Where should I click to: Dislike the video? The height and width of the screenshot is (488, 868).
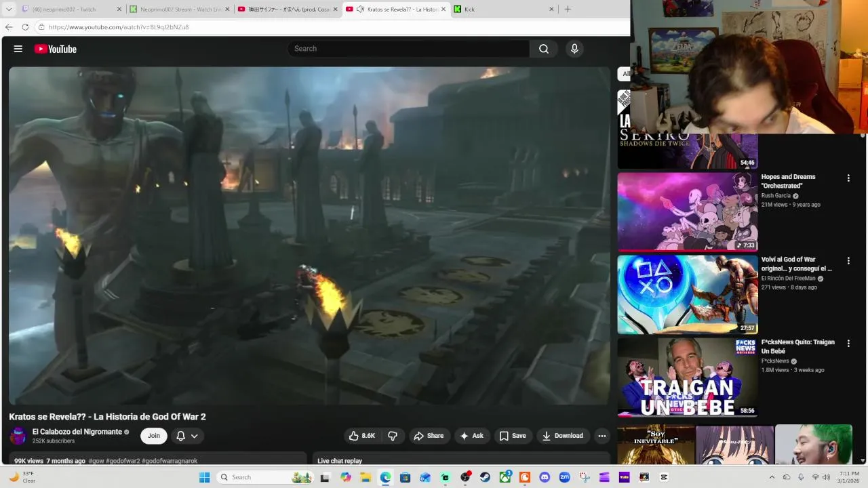point(393,436)
